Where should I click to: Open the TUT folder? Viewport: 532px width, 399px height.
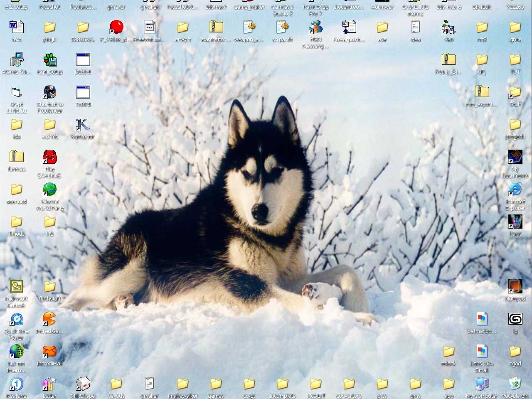click(515, 60)
